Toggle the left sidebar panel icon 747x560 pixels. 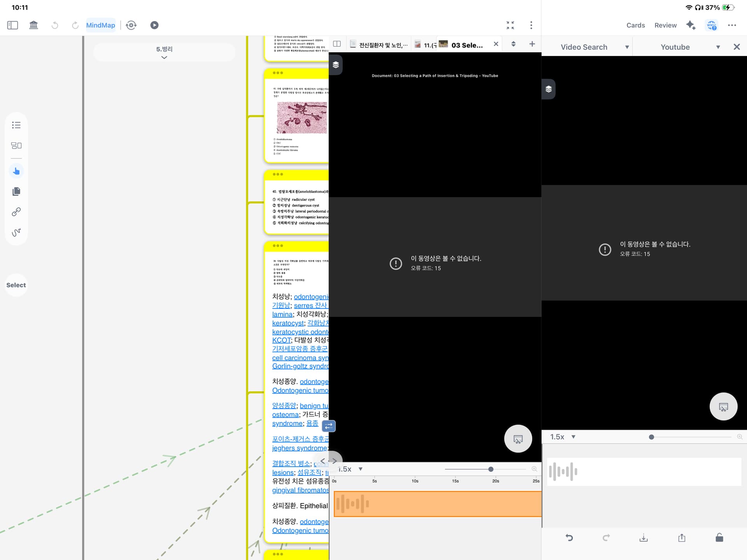(x=12, y=25)
